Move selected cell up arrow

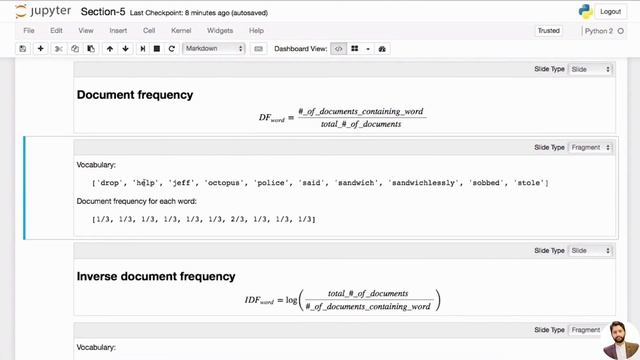point(109,49)
